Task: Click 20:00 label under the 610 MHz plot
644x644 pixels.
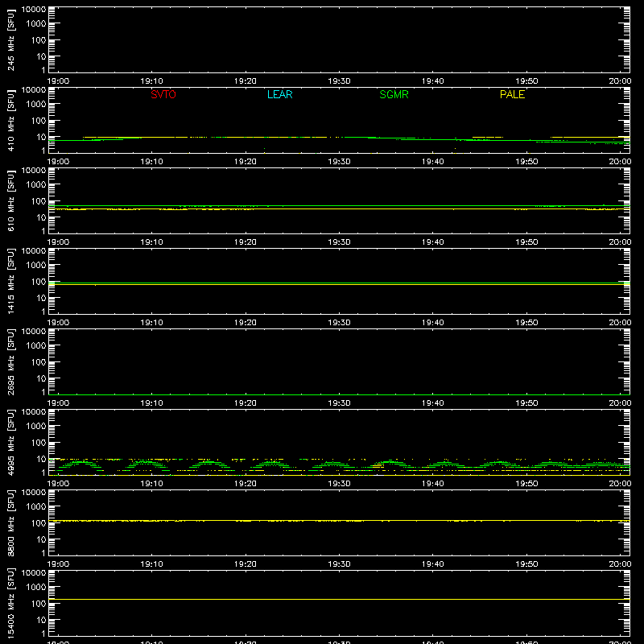Action: click(620, 242)
